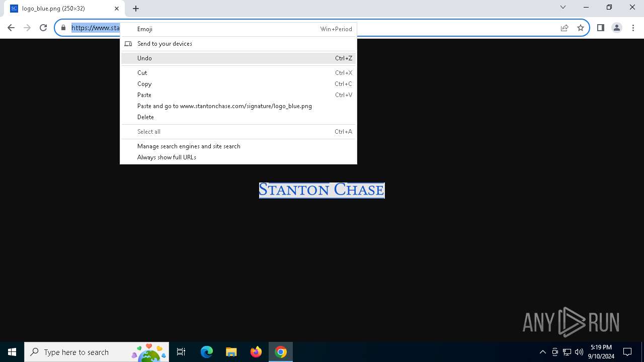Click the lock site info icon
This screenshot has height=362, width=644.
tap(63, 28)
